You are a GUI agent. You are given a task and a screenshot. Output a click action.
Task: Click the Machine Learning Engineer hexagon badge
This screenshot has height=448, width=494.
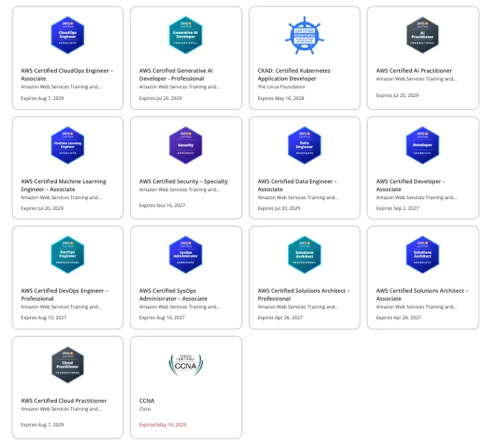point(68,145)
